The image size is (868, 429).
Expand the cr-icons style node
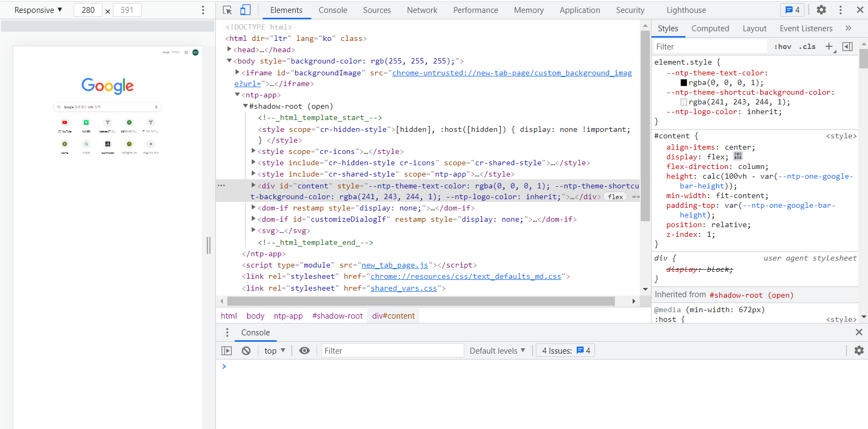(253, 151)
